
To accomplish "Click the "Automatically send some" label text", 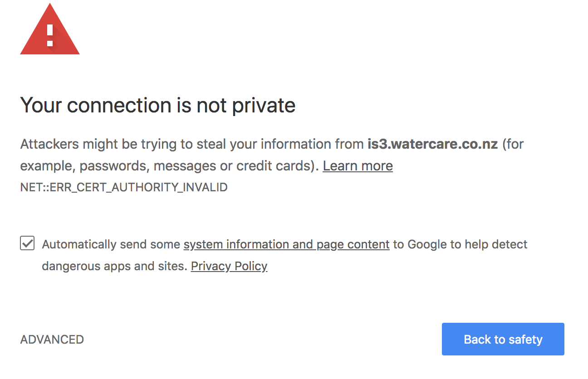I will [111, 244].
